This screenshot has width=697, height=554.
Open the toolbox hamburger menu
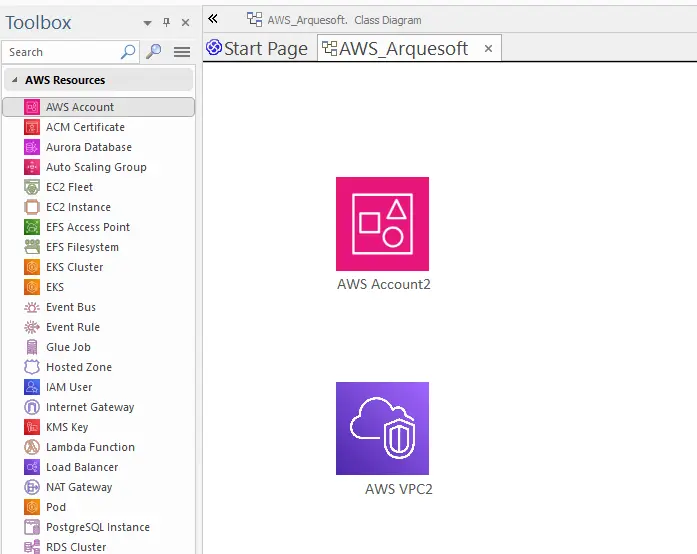(182, 52)
